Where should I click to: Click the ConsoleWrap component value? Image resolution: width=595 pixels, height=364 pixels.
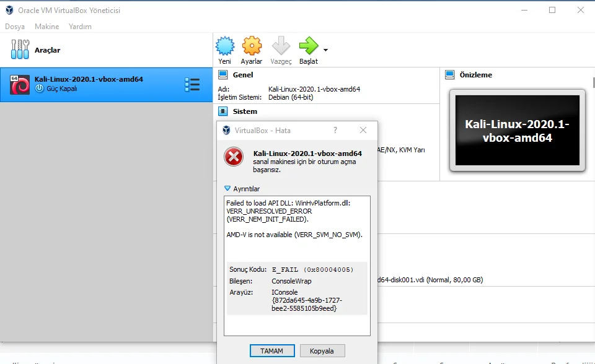click(x=291, y=281)
